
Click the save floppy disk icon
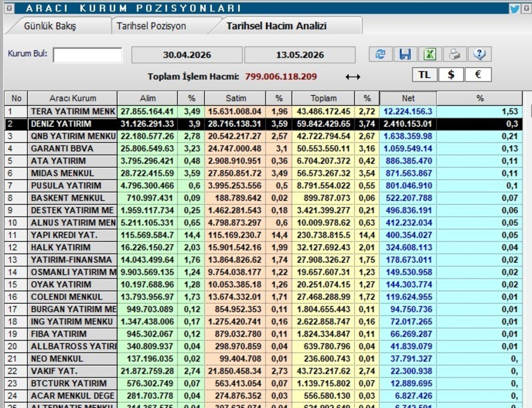pos(405,54)
